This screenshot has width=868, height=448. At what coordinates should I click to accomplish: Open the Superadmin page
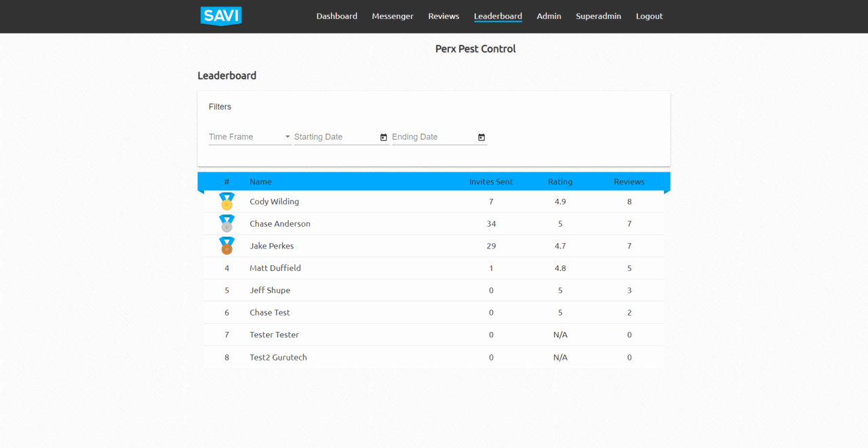(x=598, y=16)
